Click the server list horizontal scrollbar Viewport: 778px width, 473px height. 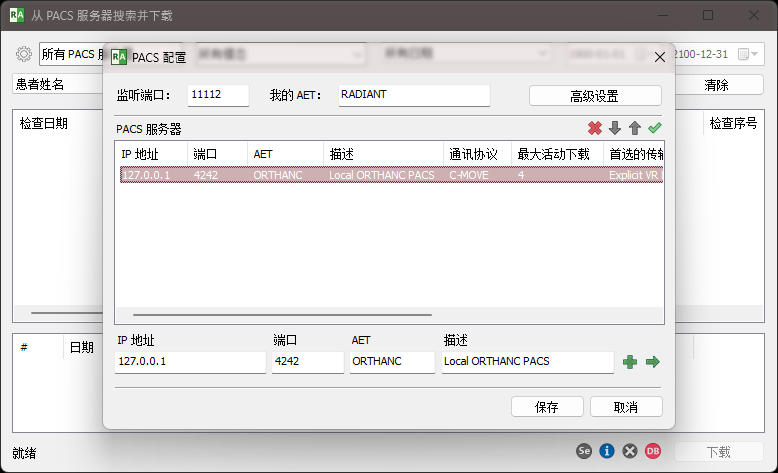[282, 315]
